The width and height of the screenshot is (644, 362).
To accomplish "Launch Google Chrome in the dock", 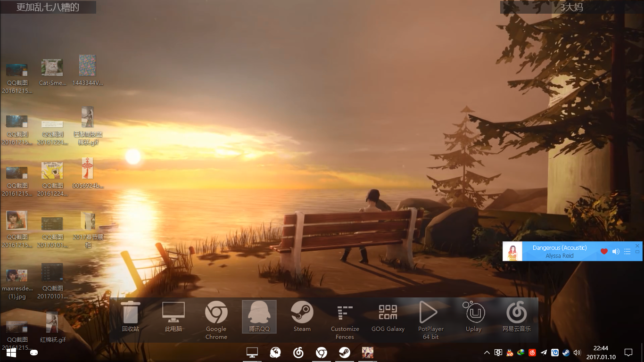I will click(x=216, y=320).
